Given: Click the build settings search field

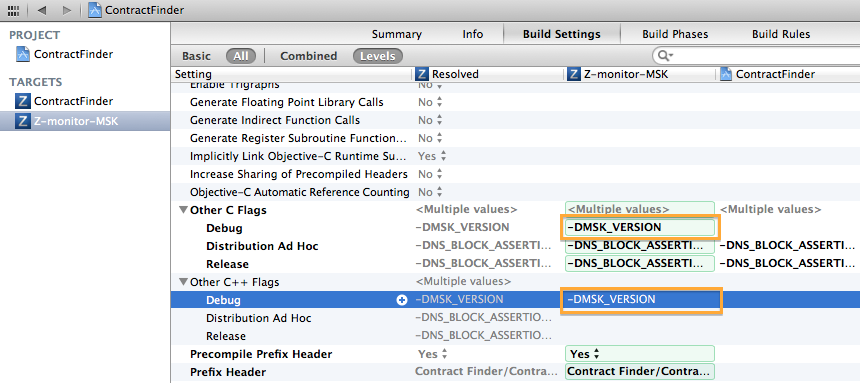Looking at the screenshot, I should [x=756, y=55].
